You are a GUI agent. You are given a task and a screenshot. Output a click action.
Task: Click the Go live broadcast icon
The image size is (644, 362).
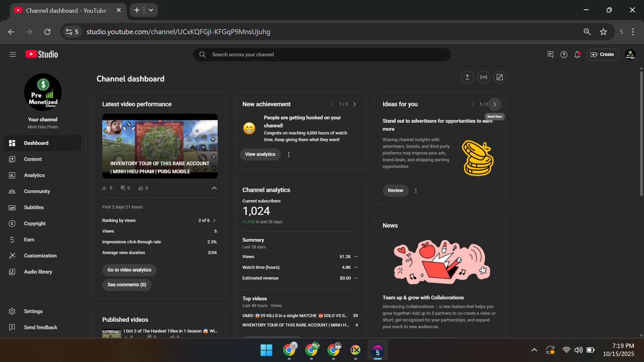tap(483, 77)
